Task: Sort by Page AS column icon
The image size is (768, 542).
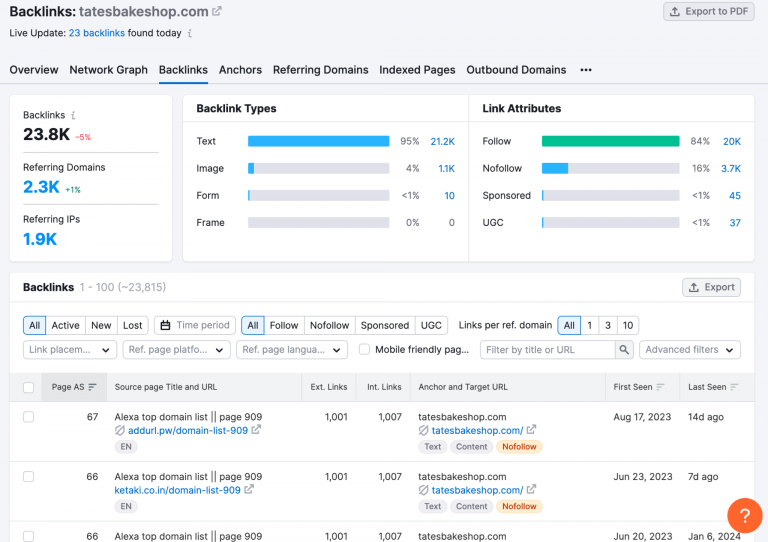Action: point(93,387)
